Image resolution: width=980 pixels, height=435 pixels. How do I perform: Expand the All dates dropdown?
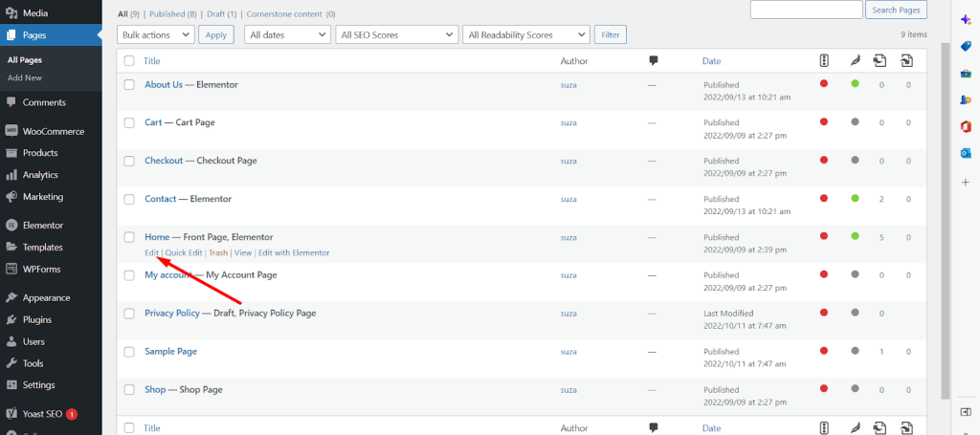point(287,35)
